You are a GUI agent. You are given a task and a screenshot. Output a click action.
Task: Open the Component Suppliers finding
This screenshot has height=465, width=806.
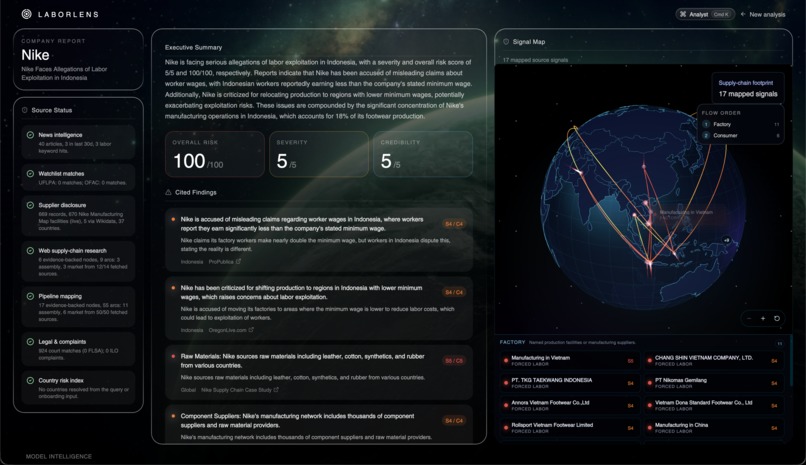(x=319, y=424)
